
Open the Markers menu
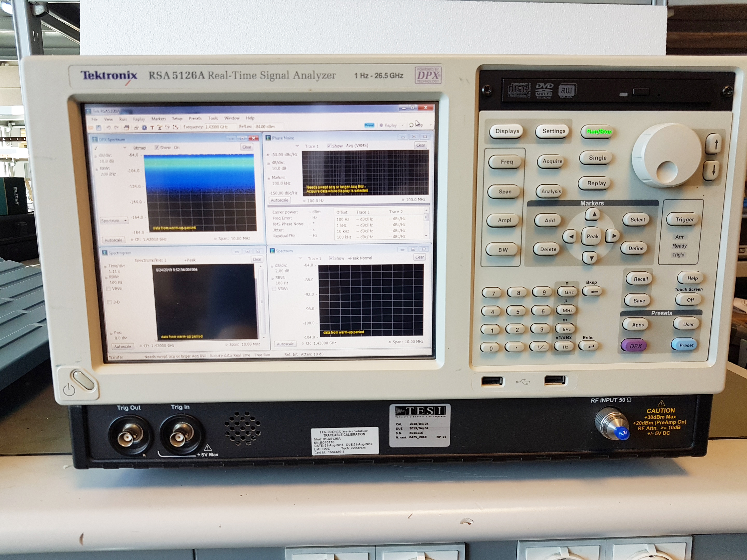(159, 119)
